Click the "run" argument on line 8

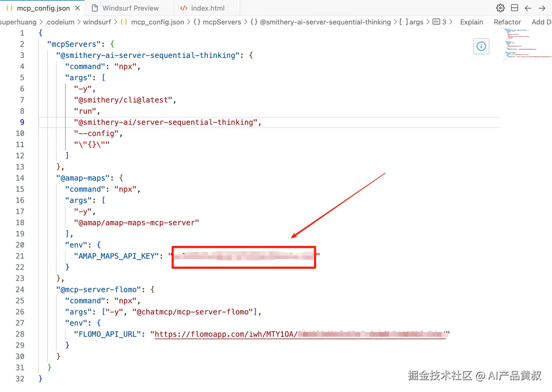pyautogui.click(x=85, y=111)
